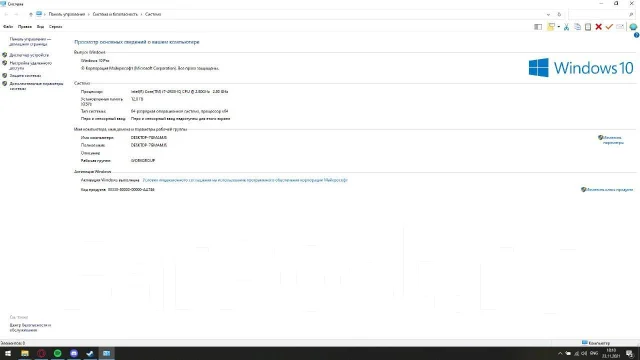Open the Steam icon in the taskbar
The height and width of the screenshot is (360, 640).
(90, 353)
